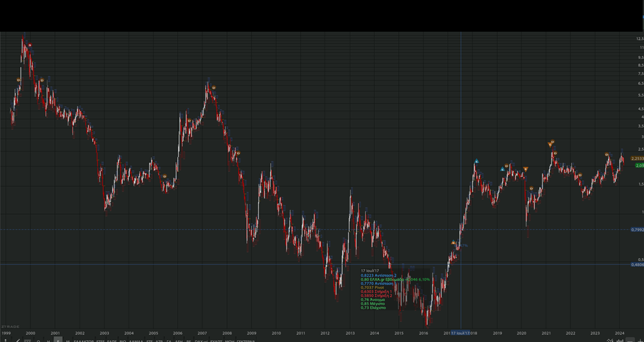Select the 0,7992 horizontal line label
The height and width of the screenshot is (342, 644).
tap(637, 230)
